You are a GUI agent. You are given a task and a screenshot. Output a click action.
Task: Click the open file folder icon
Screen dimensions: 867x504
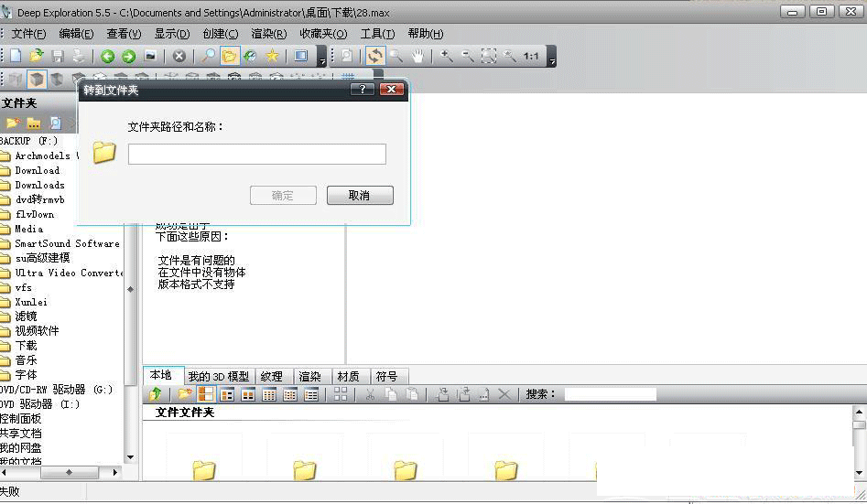[x=37, y=56]
